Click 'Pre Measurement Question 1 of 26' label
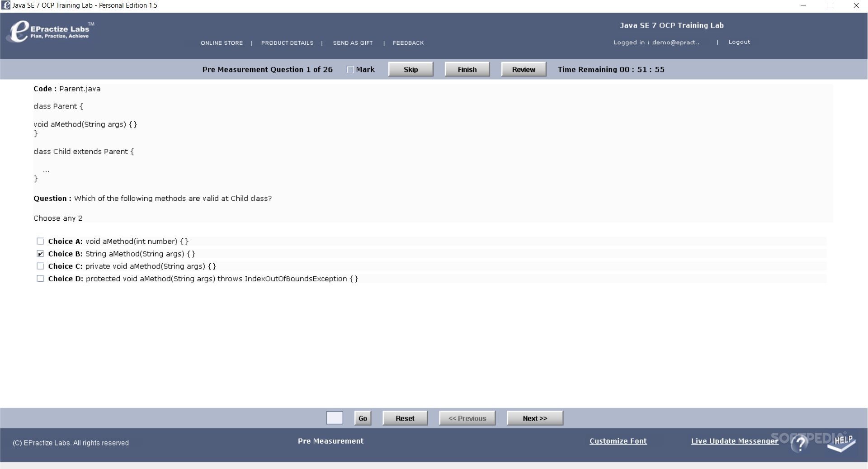Screen dimensions: 868x469 pos(267,70)
